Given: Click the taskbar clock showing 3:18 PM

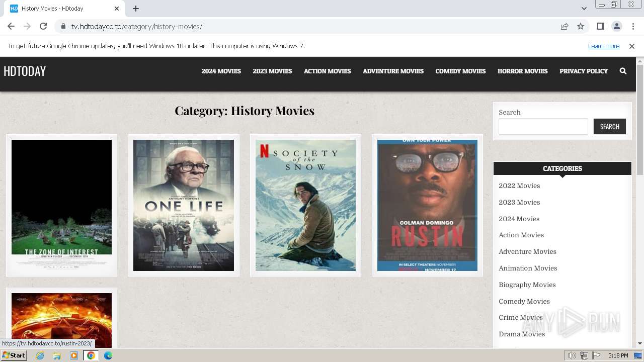Looking at the screenshot, I should [618, 355].
